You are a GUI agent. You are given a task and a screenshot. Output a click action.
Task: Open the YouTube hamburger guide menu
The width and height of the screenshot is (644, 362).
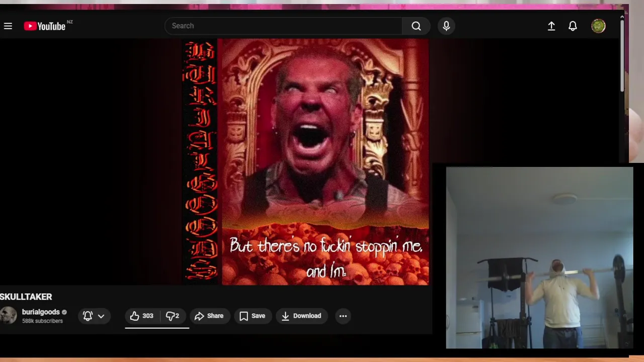pos(8,26)
